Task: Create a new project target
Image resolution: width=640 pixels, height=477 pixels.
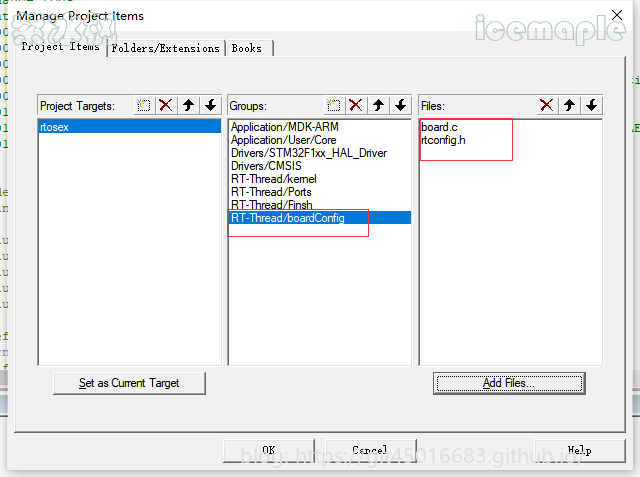Action: tap(144, 106)
